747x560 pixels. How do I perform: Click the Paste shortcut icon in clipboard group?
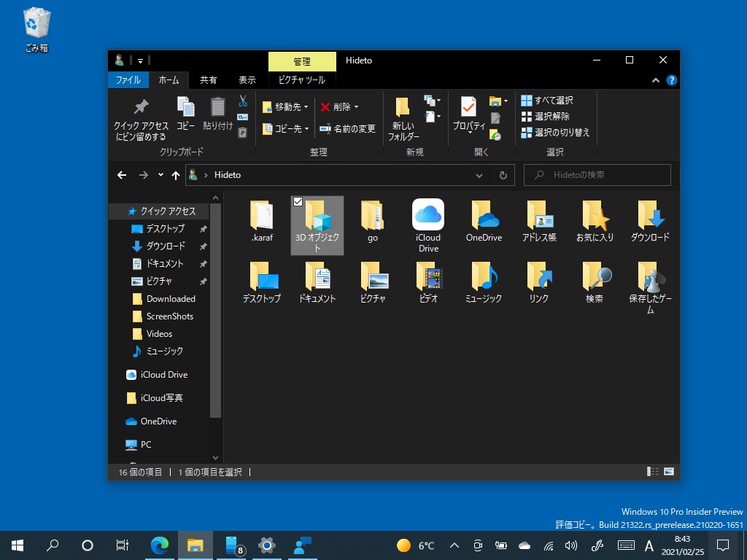(x=242, y=133)
